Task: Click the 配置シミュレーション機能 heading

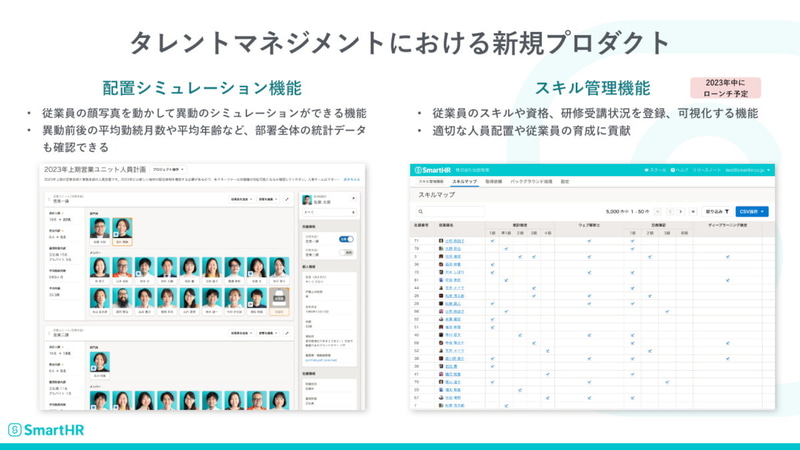Action: coord(202,88)
